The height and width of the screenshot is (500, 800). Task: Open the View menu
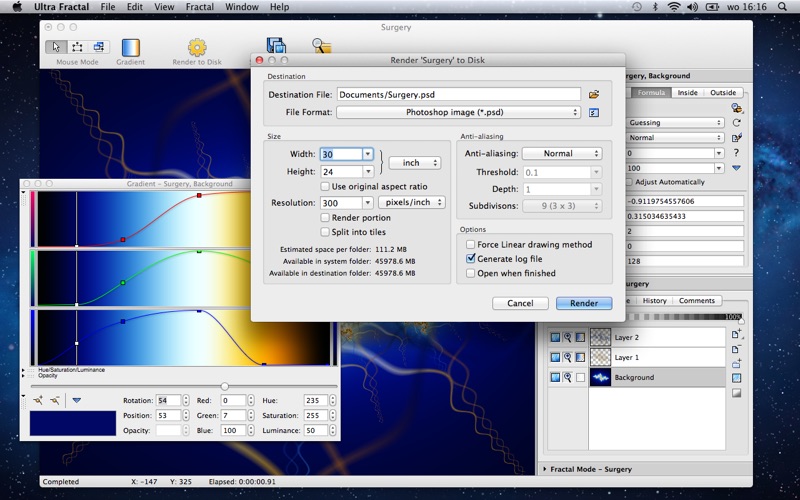(164, 7)
